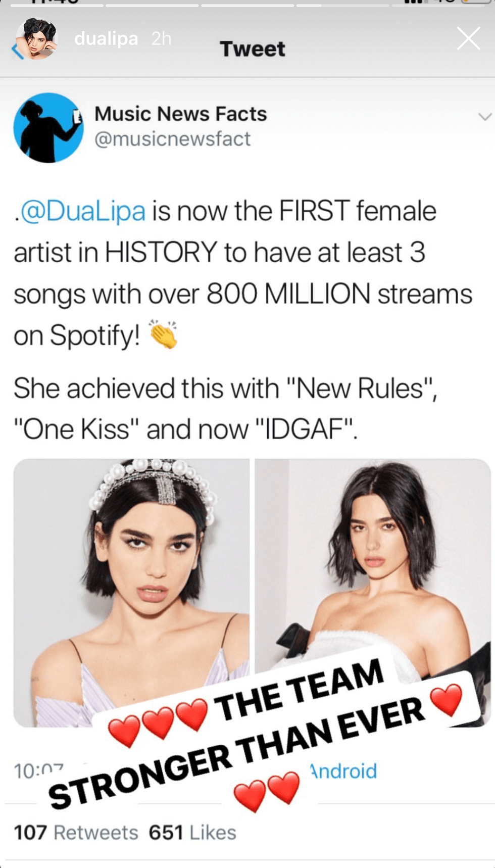The image size is (495, 868).
Task: Tap the @DuaLipa mention
Action: coord(81,211)
